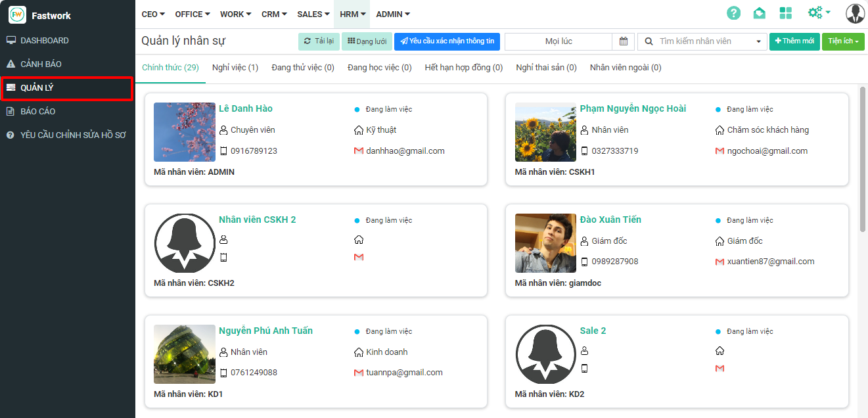868x418 pixels.
Task: Open Đào Xuân Tiến employee profile link
Action: (610, 220)
